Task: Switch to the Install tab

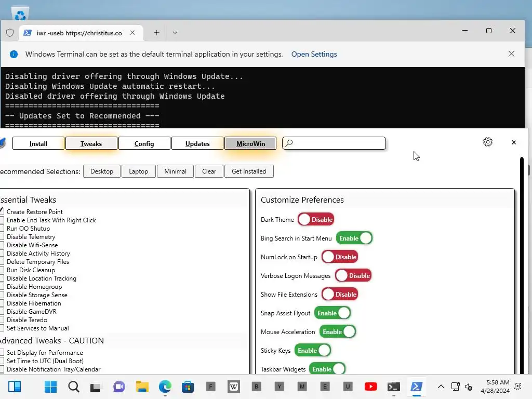Action: pos(38,143)
